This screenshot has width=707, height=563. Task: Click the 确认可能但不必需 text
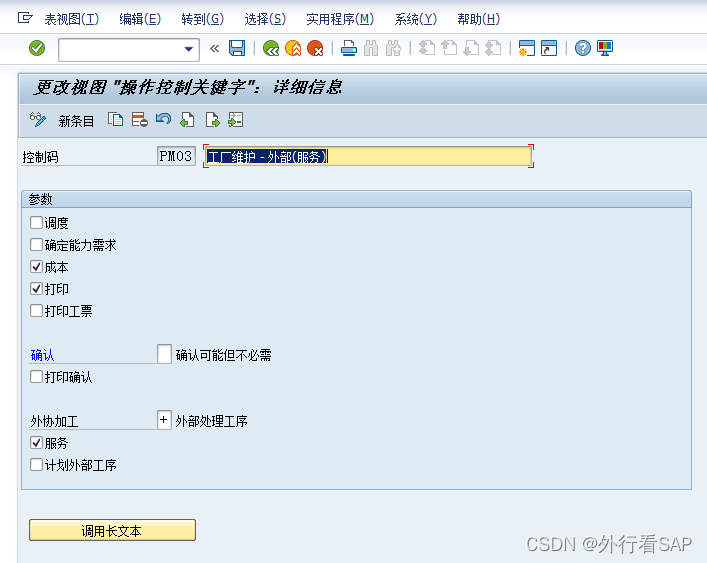pyautogui.click(x=224, y=355)
